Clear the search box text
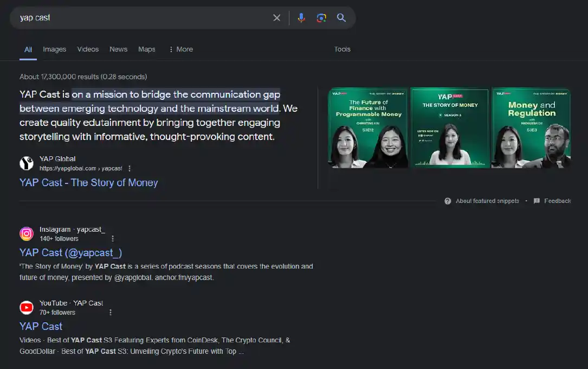This screenshot has height=369, width=588. coord(276,18)
